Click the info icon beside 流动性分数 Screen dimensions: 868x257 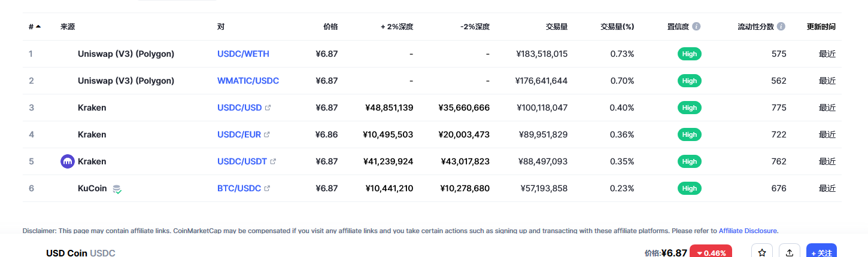tap(781, 27)
